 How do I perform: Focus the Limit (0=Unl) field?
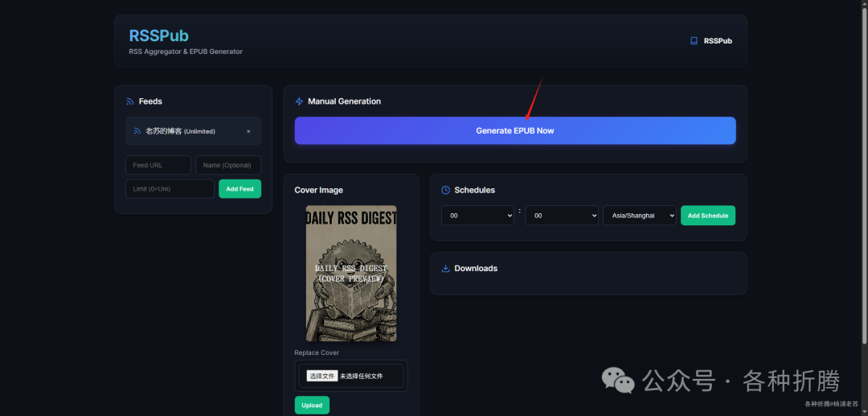coord(170,189)
